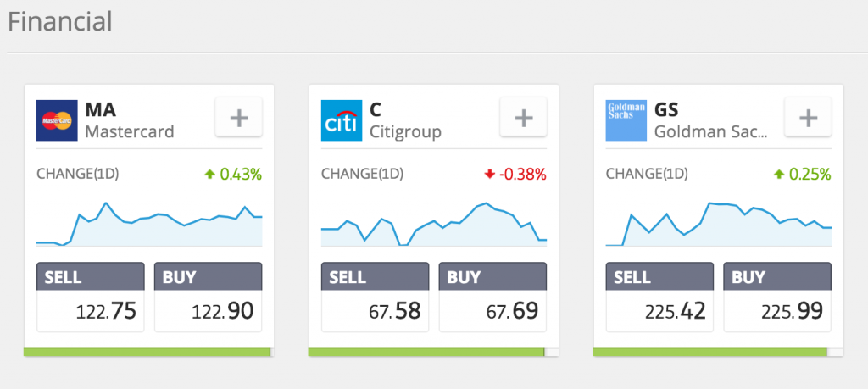Click the Mastercard logo icon
Image resolution: width=868 pixels, height=389 pixels.
click(57, 120)
